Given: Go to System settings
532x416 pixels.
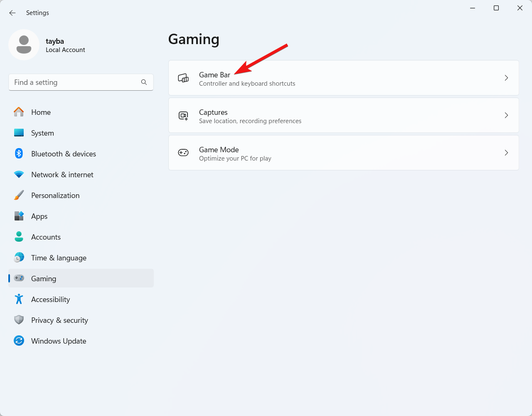Looking at the screenshot, I should pyautogui.click(x=42, y=133).
